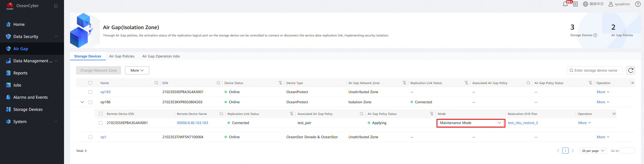The image size is (644, 164).
Task: Search the ESN column with its magnifier icon
Action: 218,83
